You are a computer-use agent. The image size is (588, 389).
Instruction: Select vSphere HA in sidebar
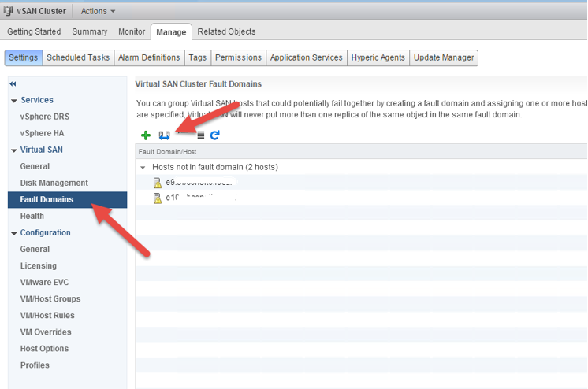click(x=42, y=133)
